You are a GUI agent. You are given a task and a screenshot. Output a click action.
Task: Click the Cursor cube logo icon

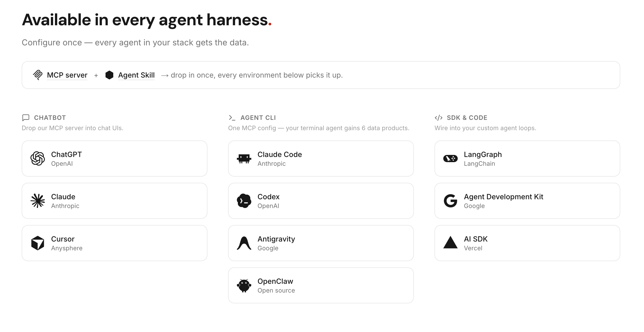[38, 243]
